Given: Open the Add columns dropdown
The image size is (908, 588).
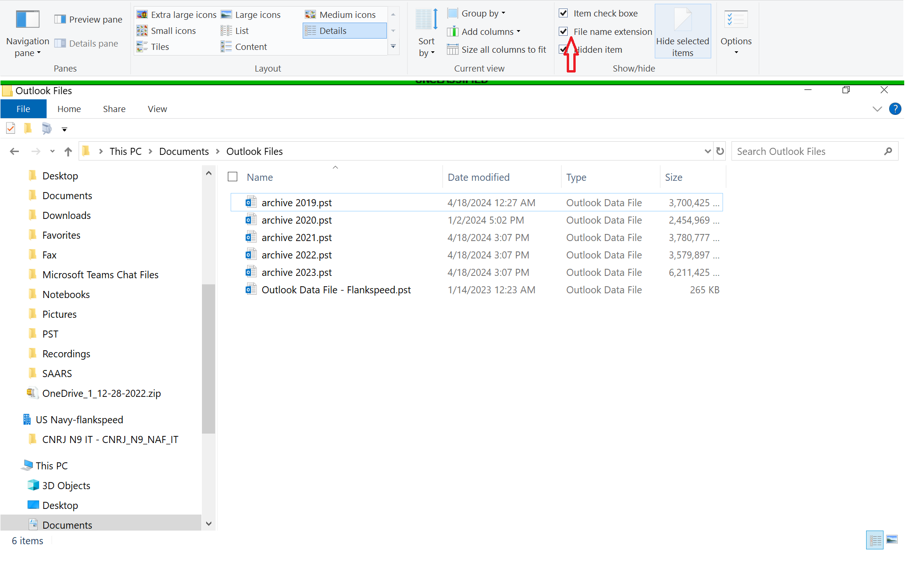Looking at the screenshot, I should pyautogui.click(x=484, y=32).
